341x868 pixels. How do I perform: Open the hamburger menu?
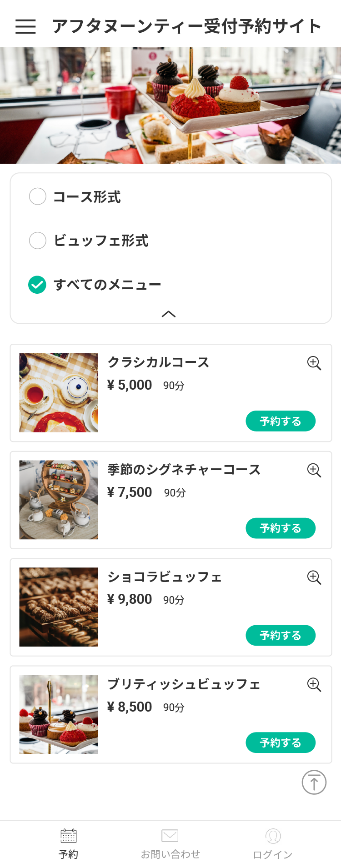point(25,26)
